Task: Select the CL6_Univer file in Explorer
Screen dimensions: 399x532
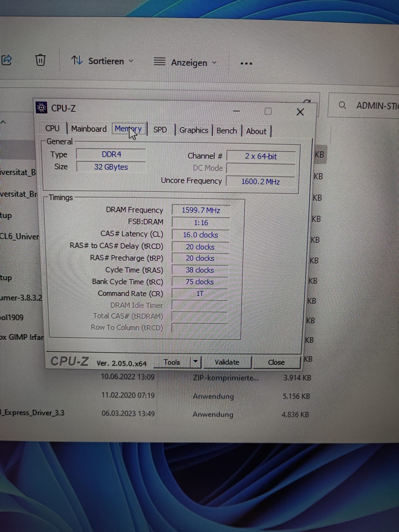Action: [x=19, y=236]
